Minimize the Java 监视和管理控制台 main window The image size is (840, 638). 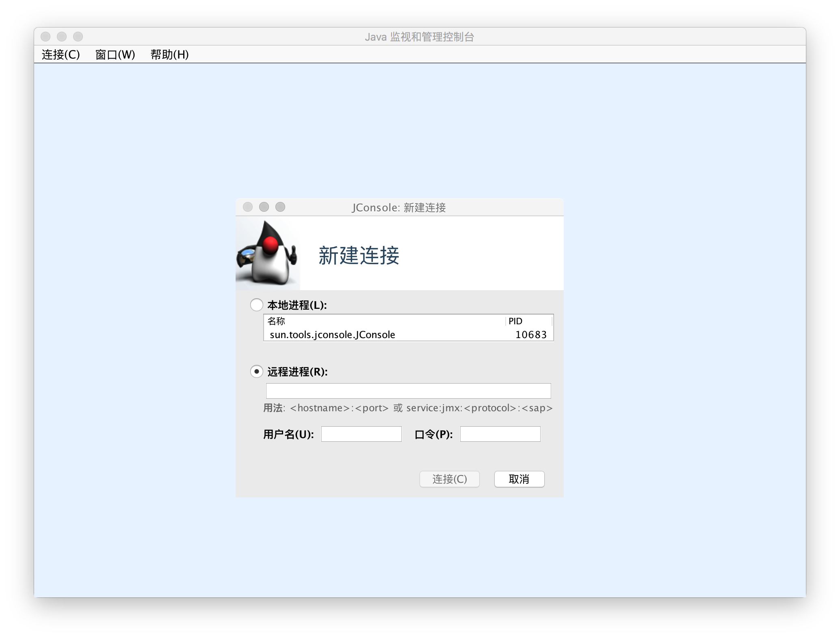pos(62,37)
